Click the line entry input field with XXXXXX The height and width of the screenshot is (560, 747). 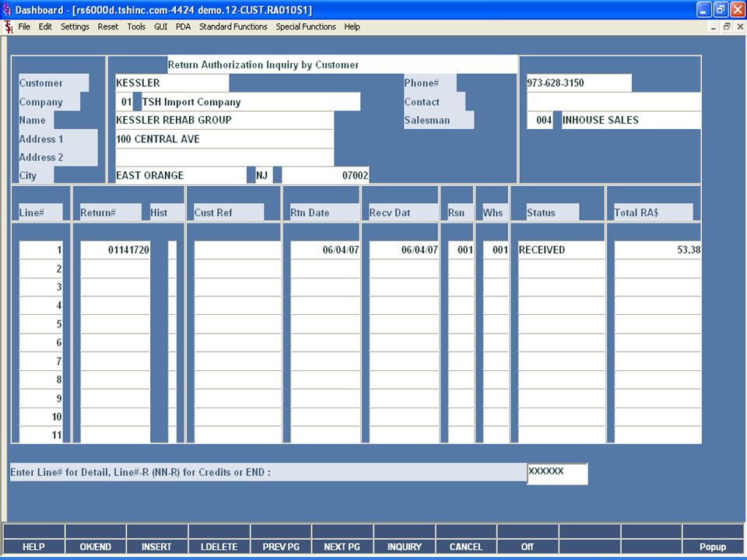point(557,474)
